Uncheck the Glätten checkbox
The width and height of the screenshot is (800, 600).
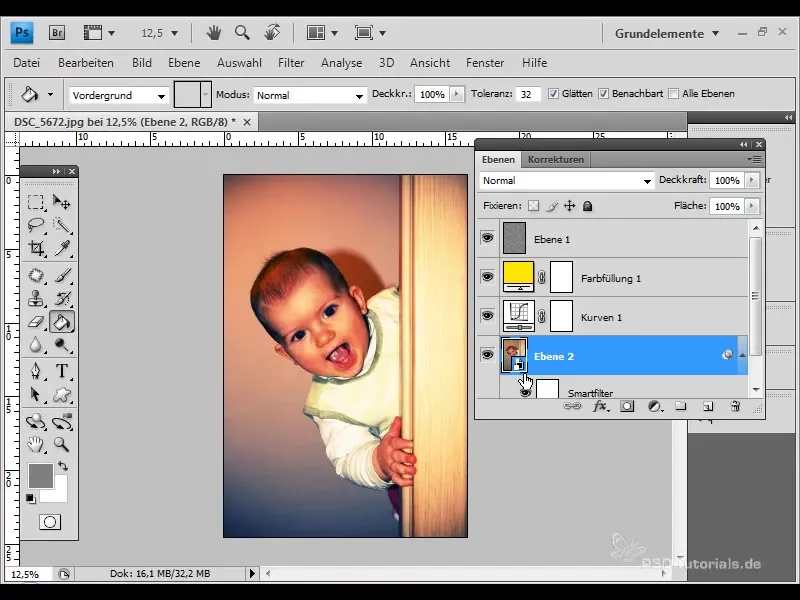tap(553, 94)
